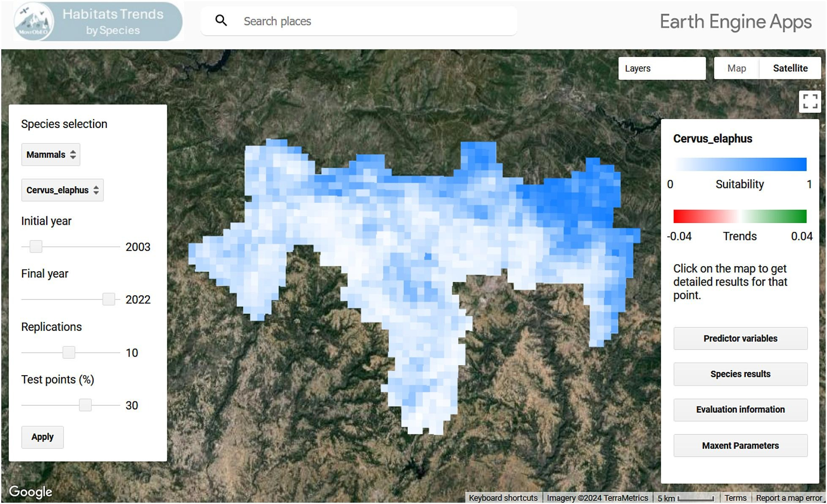Screen dimensions: 827x504
Task: Toggle fullscreen map view icon
Action: [809, 101]
